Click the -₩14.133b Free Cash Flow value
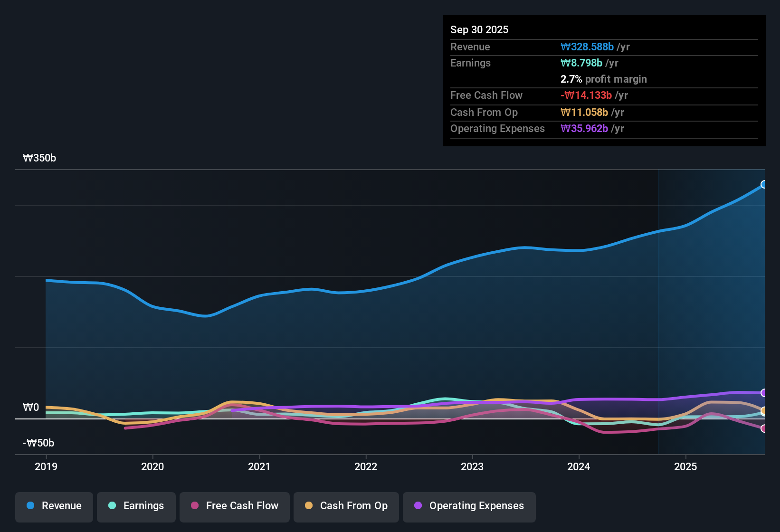Viewport: 780px width, 532px height. [x=587, y=95]
